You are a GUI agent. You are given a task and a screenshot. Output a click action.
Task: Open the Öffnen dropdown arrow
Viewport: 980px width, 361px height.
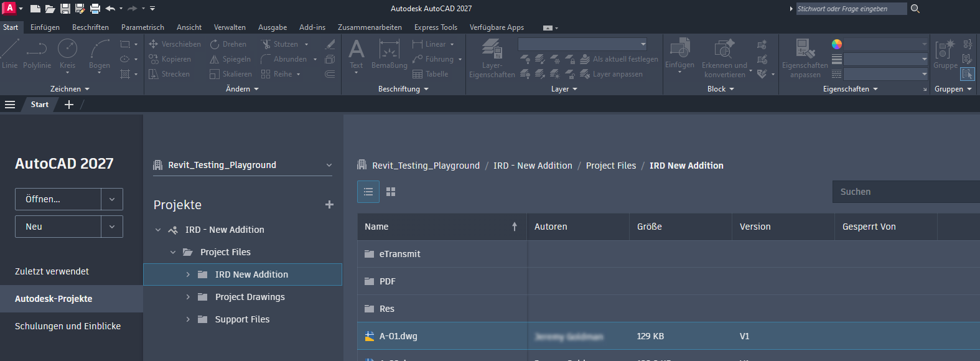coord(112,199)
